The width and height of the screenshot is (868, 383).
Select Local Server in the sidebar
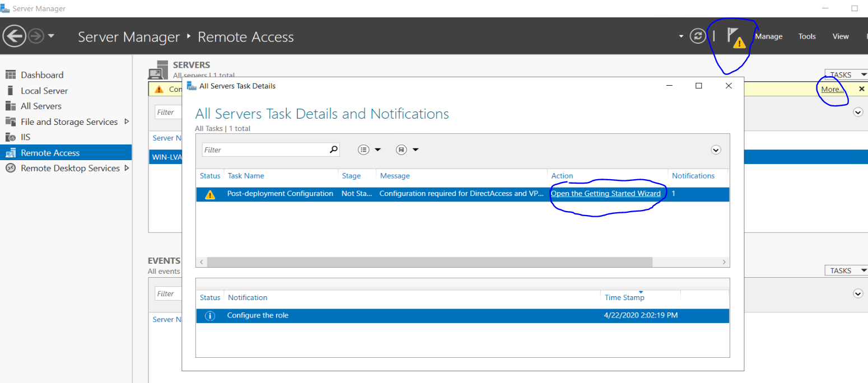44,91
